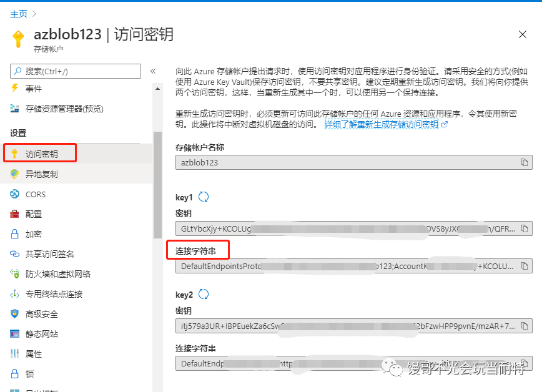Click the key1 连接字符串 field
The width and height of the screenshot is (542, 392).
(354, 266)
